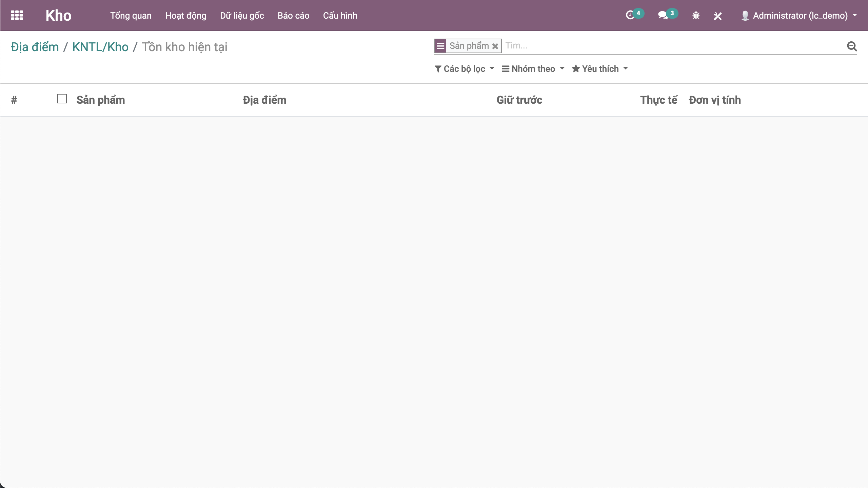Remove the Sản phẩm group facet
Screen dimensions: 868x488
(495, 46)
